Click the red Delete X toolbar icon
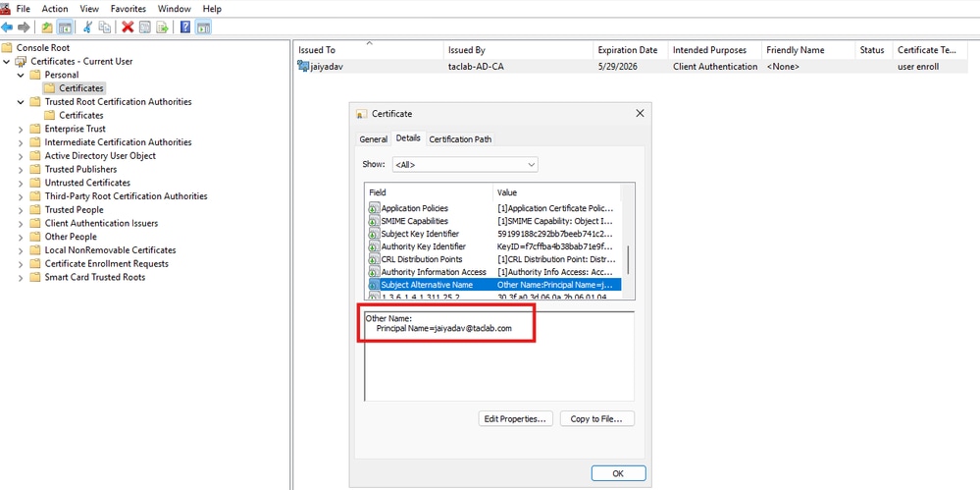Screen dimensions: 980x490 click(x=128, y=27)
